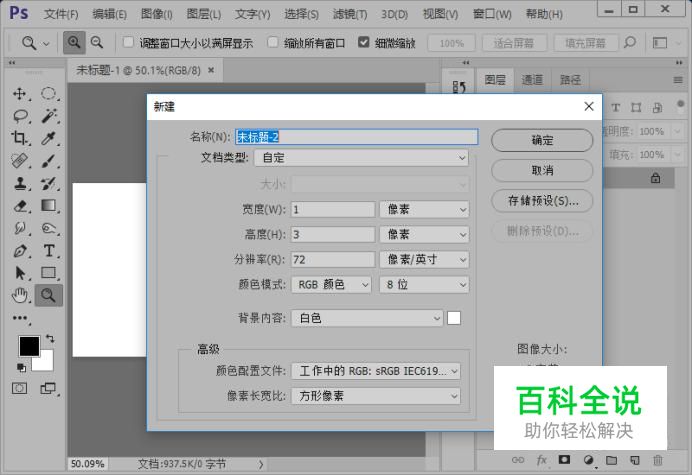Select the Smudge tool
692x475 pixels.
coord(19,228)
